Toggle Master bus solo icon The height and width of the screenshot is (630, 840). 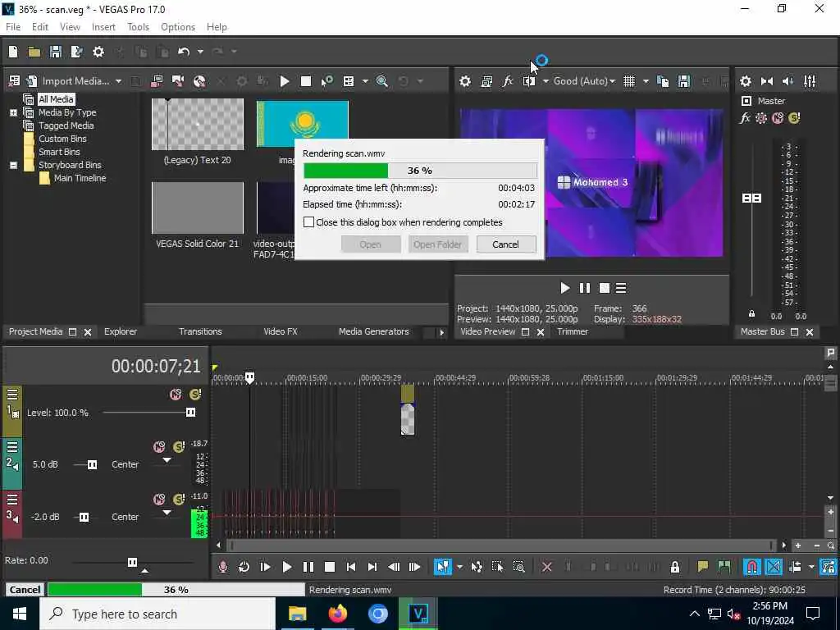click(794, 118)
